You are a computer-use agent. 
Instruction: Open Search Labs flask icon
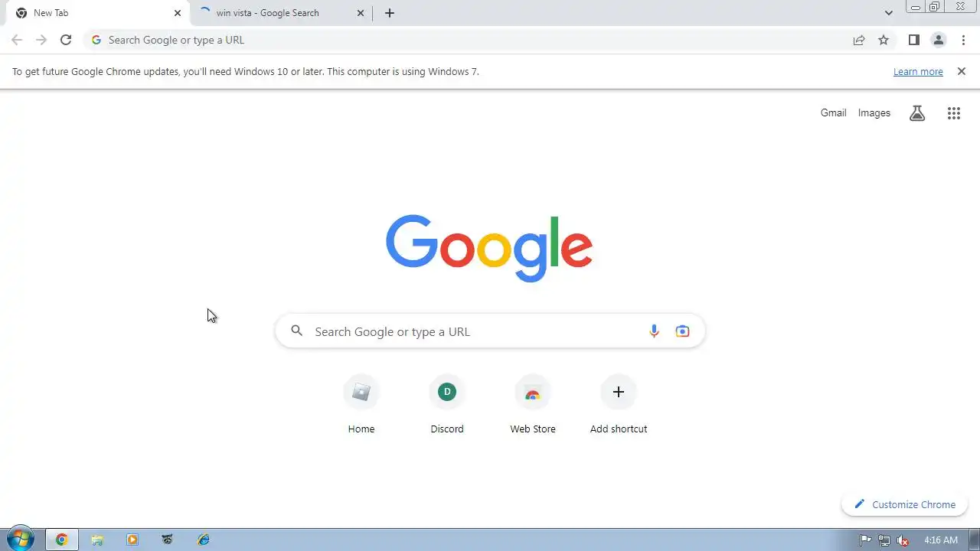[917, 113]
